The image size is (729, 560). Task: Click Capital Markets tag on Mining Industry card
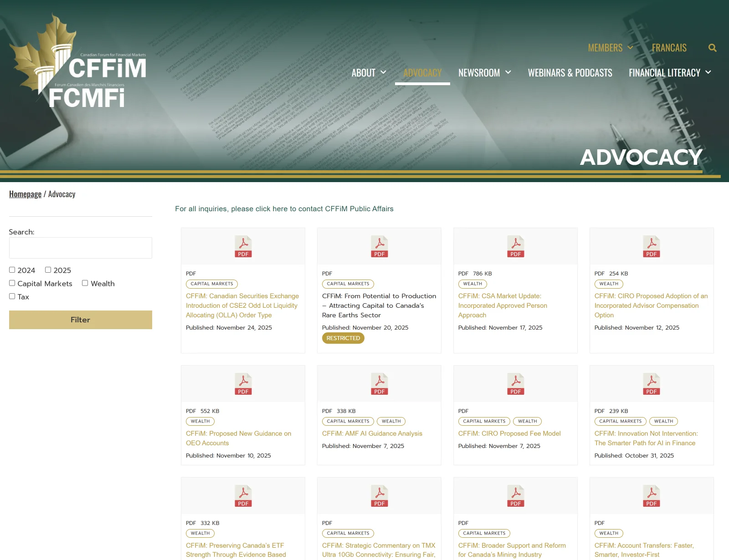[x=484, y=533]
